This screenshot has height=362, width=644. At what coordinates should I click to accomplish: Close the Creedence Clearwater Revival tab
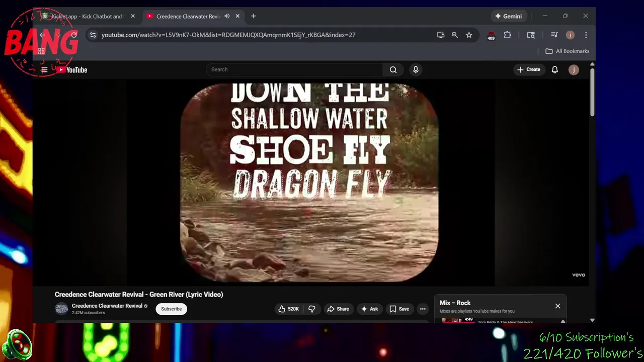(x=237, y=16)
